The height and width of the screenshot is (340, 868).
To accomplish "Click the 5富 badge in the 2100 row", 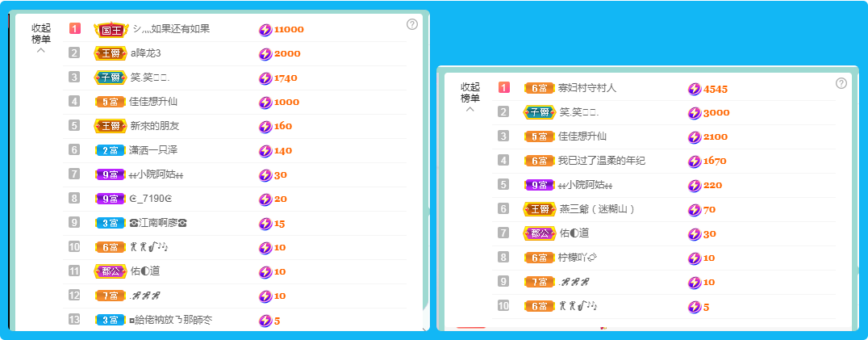I will tap(540, 136).
